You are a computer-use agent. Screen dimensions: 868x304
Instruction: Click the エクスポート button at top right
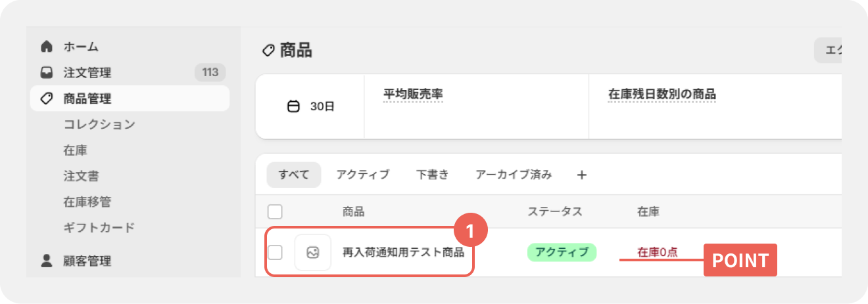point(829,51)
